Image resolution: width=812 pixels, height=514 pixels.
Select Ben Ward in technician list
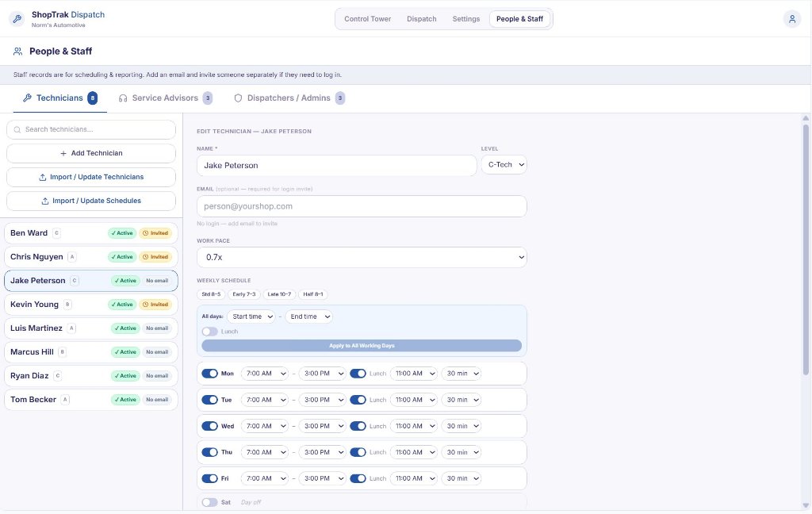click(91, 233)
